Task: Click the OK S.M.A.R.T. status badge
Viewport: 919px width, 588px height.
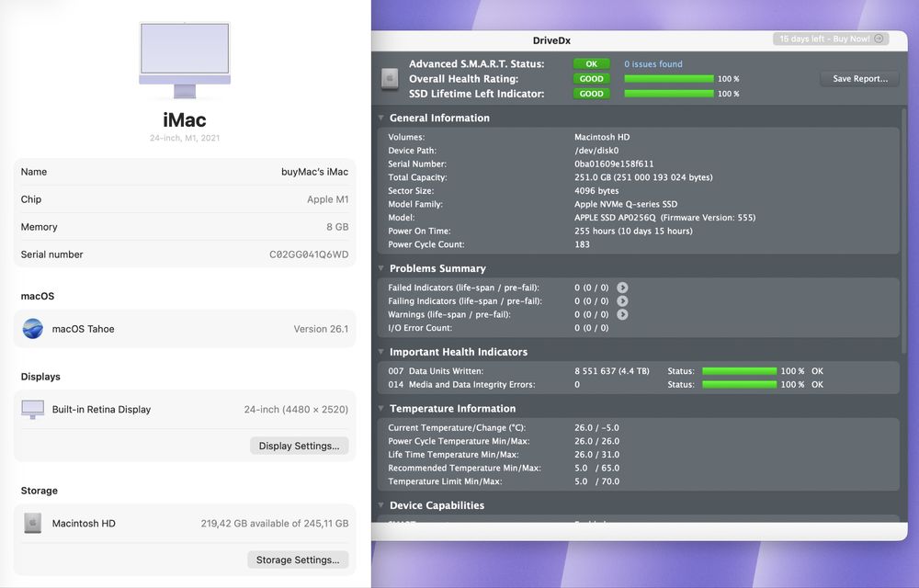Action: pos(591,63)
